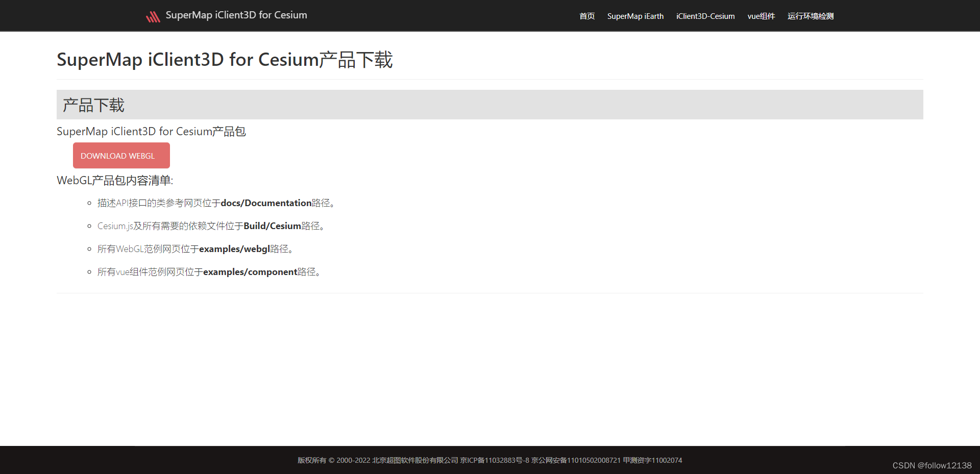Screen dimensions: 980x474
Task: Click the Build/Cesium path text
Action: pos(272,226)
